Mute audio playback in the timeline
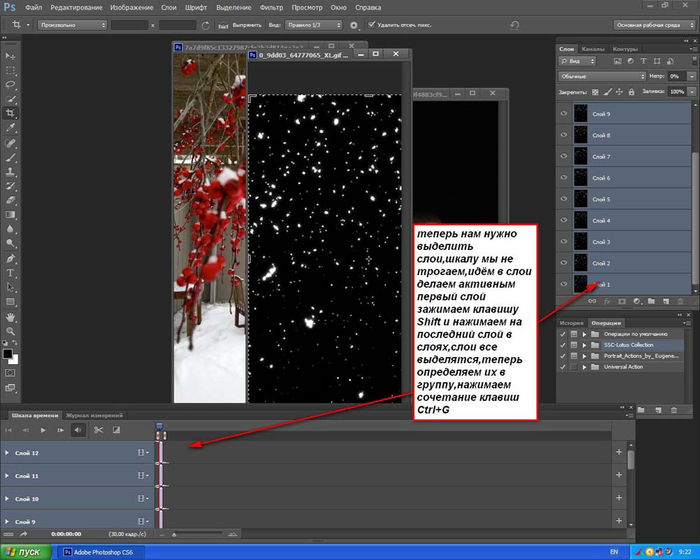Screen dimensions: 700x560 [x=78, y=430]
